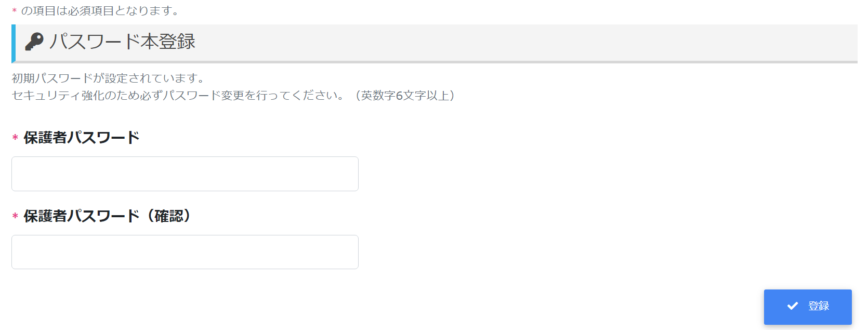Click the key icon beside パスワード本登録
Screen dimensions: 868x330
(x=34, y=42)
